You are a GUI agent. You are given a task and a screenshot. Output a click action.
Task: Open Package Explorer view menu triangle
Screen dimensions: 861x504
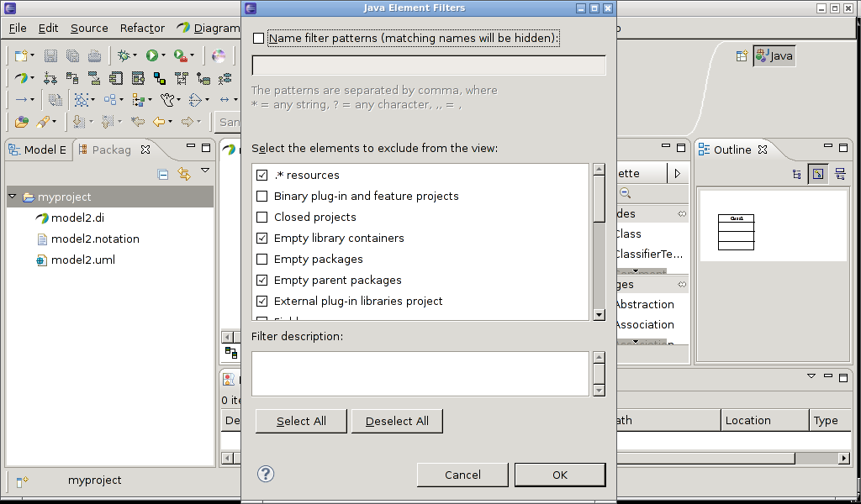coord(205,171)
